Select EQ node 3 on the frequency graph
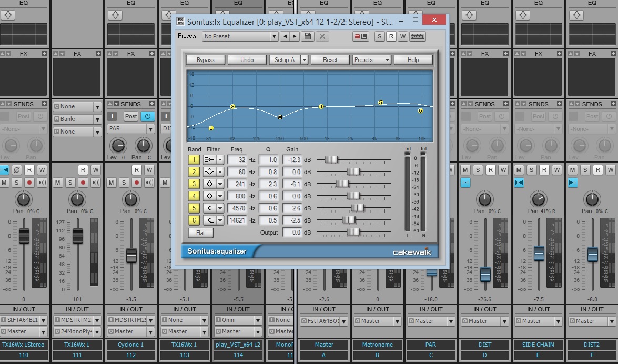This screenshot has width=618, height=364. 280,117
